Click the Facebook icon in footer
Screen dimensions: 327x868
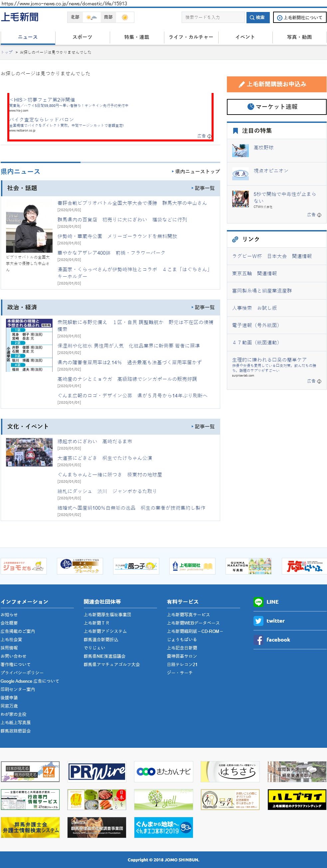[258, 640]
